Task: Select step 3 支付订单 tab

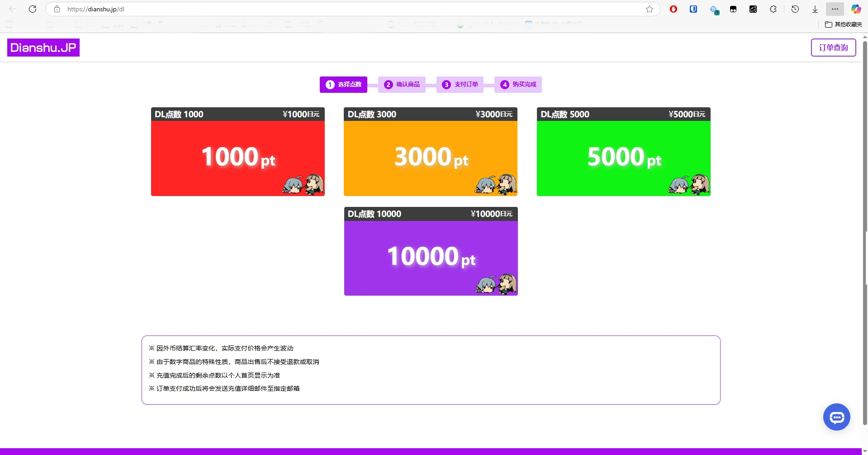Action: click(x=460, y=85)
